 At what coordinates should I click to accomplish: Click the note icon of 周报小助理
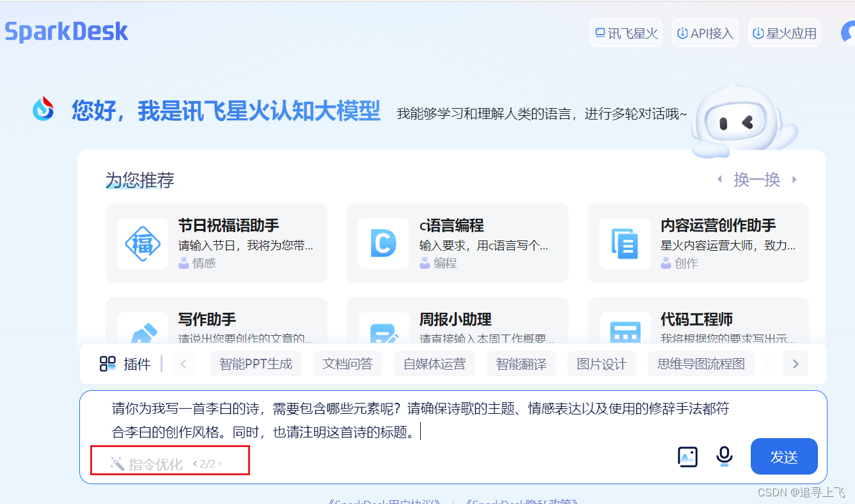click(x=384, y=329)
